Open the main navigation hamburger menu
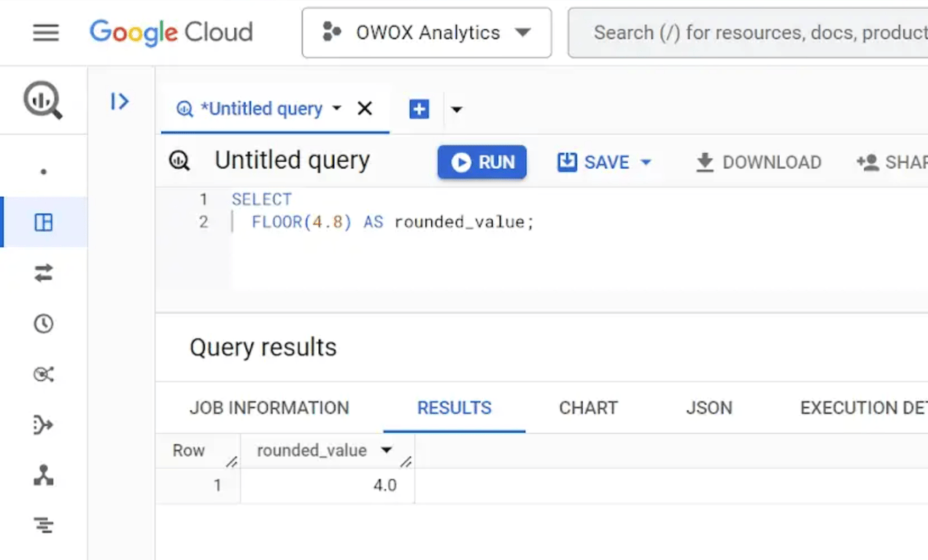 (45, 33)
